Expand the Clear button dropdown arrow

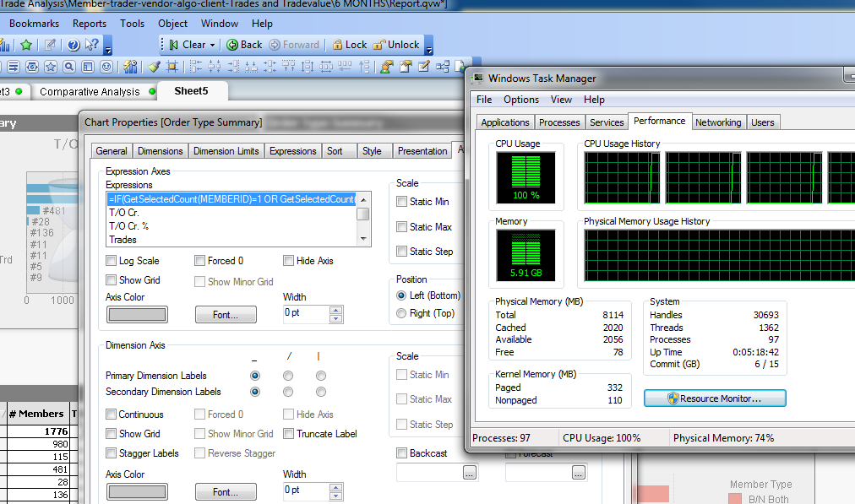pos(213,45)
